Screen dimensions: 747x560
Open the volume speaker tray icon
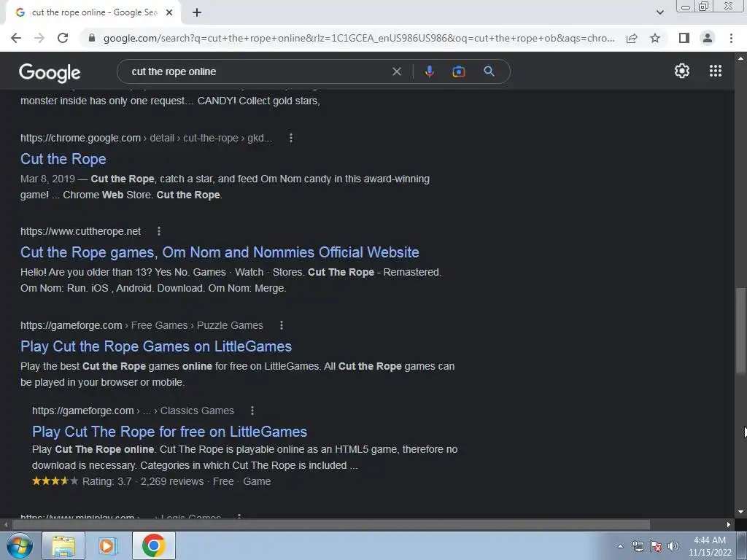[x=673, y=546]
